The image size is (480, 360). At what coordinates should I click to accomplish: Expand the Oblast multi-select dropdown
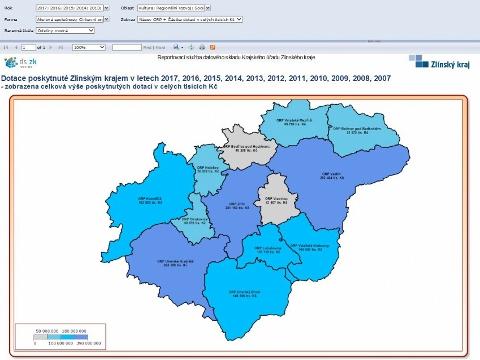click(x=207, y=8)
